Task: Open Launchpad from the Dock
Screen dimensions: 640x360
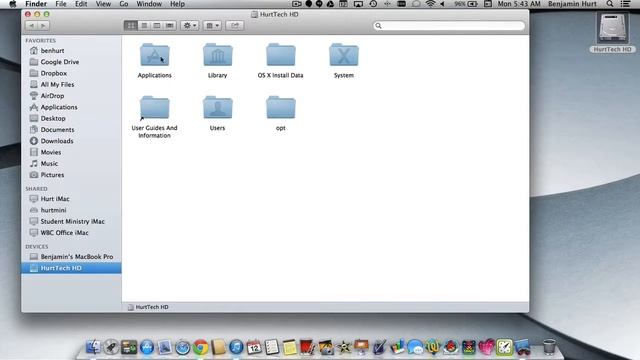Action: coord(111,347)
